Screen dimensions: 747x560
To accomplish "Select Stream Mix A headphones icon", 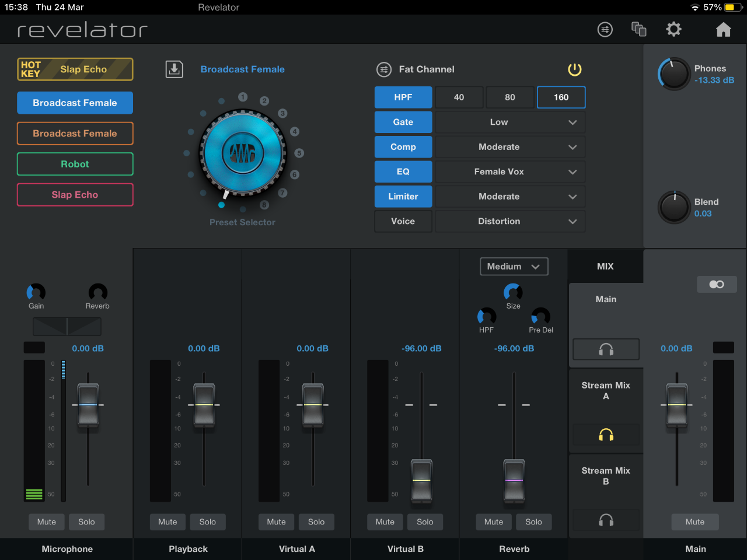I will click(x=606, y=435).
